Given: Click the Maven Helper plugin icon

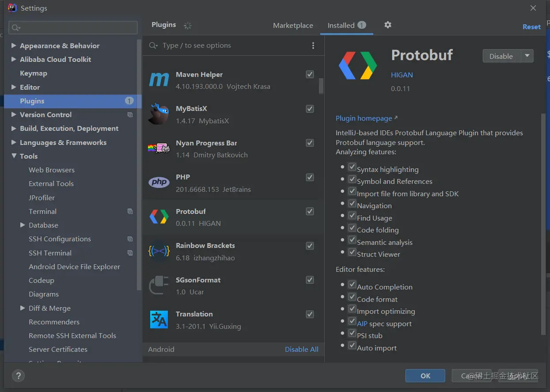Looking at the screenshot, I should (x=159, y=80).
